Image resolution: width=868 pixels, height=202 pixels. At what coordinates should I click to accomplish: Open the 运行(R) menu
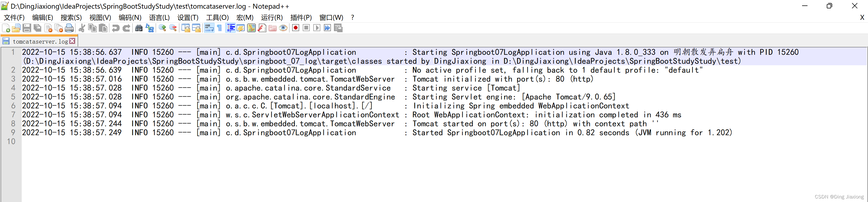(272, 18)
